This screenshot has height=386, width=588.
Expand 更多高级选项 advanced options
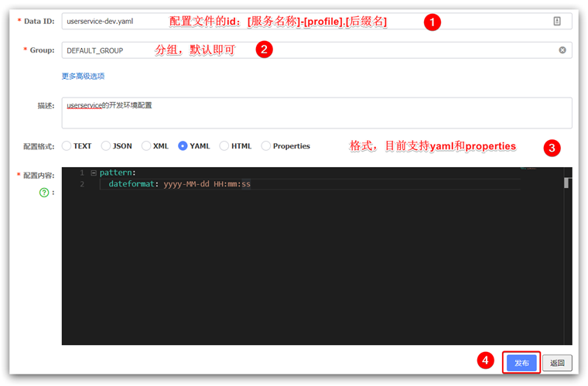[83, 76]
